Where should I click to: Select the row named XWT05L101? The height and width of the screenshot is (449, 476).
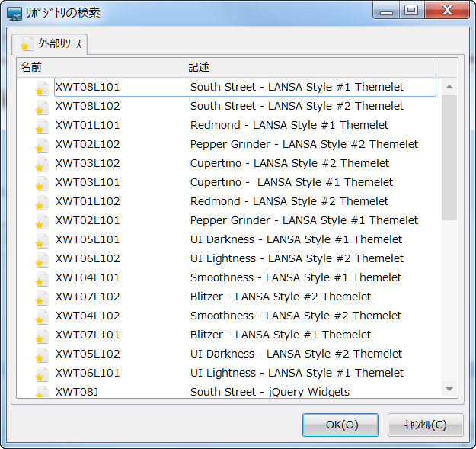point(226,239)
